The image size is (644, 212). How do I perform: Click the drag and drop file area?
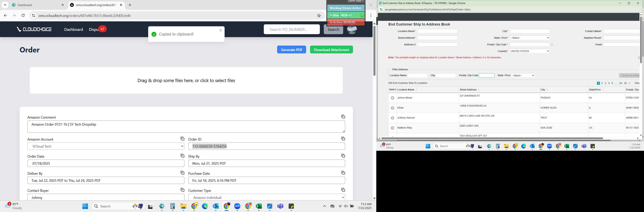[186, 80]
